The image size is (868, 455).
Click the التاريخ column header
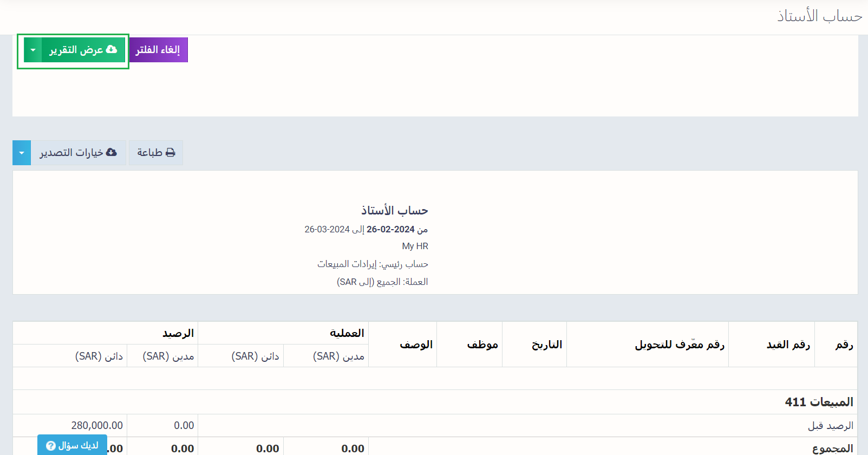(x=546, y=344)
